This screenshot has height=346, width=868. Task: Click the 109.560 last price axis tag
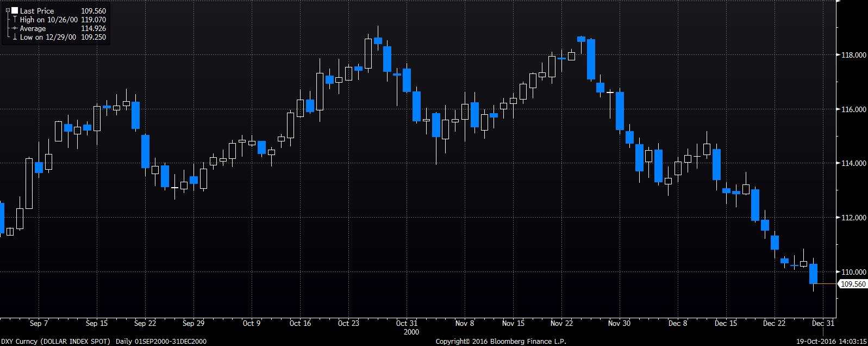click(853, 284)
